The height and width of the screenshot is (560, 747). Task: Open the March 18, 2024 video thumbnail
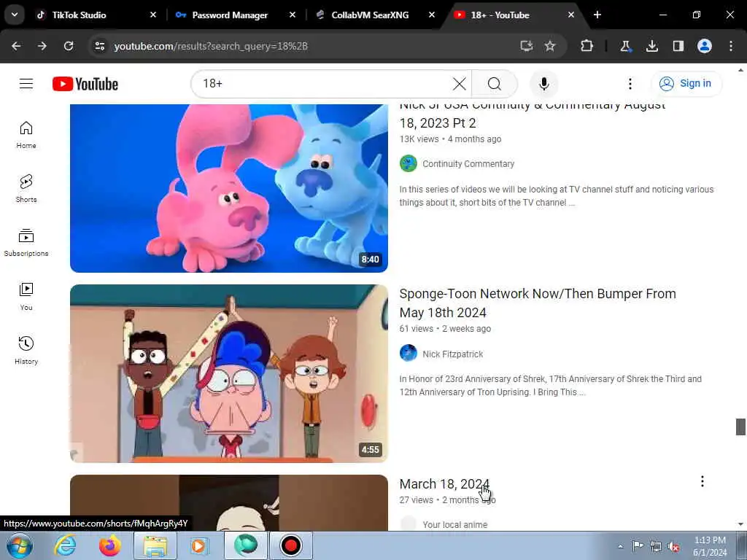[x=228, y=503]
